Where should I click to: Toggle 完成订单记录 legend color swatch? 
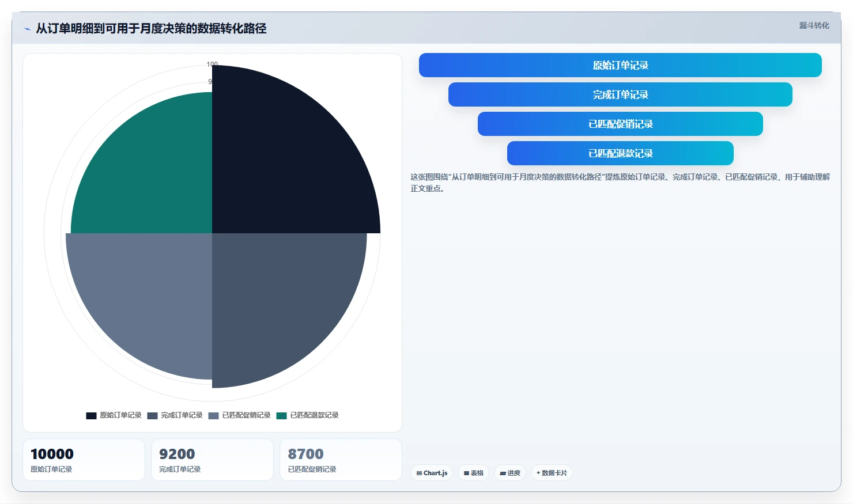[152, 415]
